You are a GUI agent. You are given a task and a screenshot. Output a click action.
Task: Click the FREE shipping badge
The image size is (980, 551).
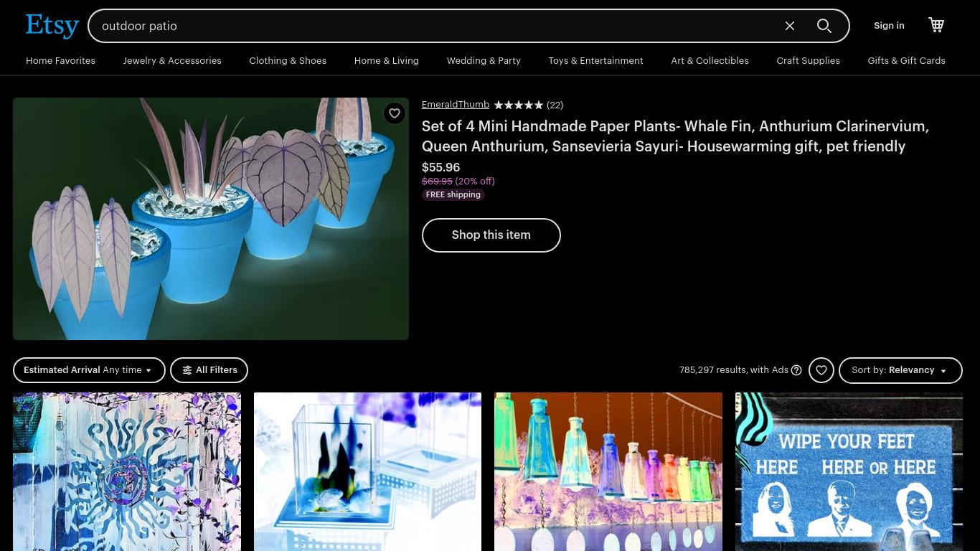tap(453, 195)
